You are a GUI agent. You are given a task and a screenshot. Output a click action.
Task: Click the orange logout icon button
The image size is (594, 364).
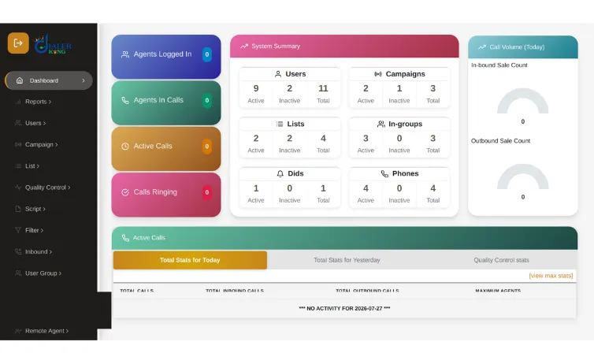click(x=18, y=43)
